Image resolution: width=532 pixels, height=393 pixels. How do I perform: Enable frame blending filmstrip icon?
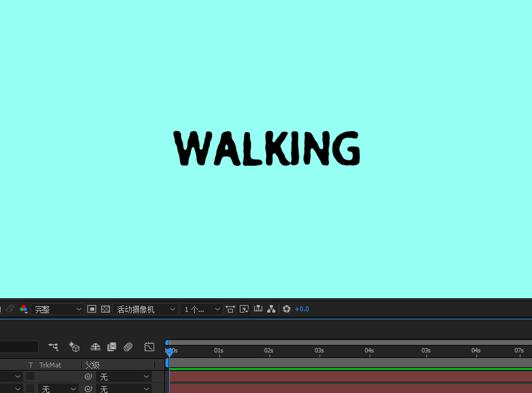click(x=112, y=347)
